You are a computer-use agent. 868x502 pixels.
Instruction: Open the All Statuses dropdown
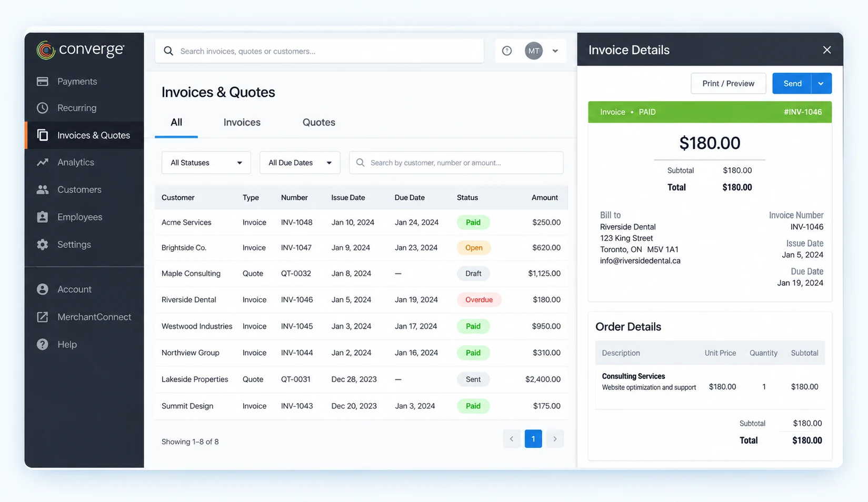206,163
